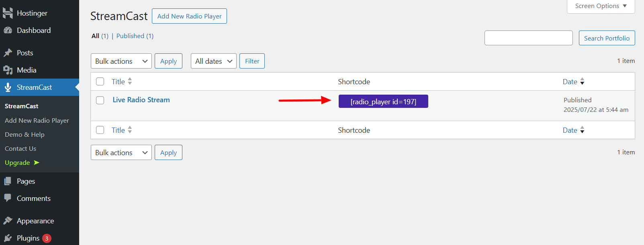Expand the All dates filter dropdown

pyautogui.click(x=213, y=61)
